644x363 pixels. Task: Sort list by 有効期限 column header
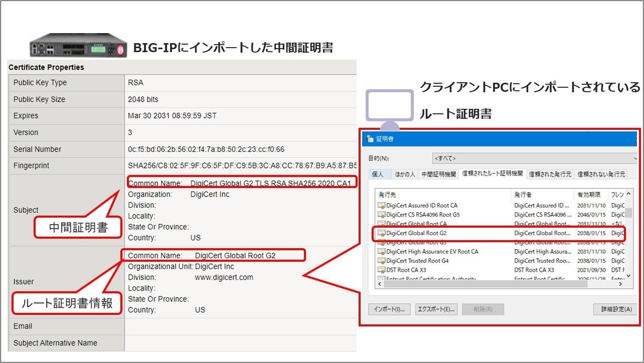(x=590, y=195)
